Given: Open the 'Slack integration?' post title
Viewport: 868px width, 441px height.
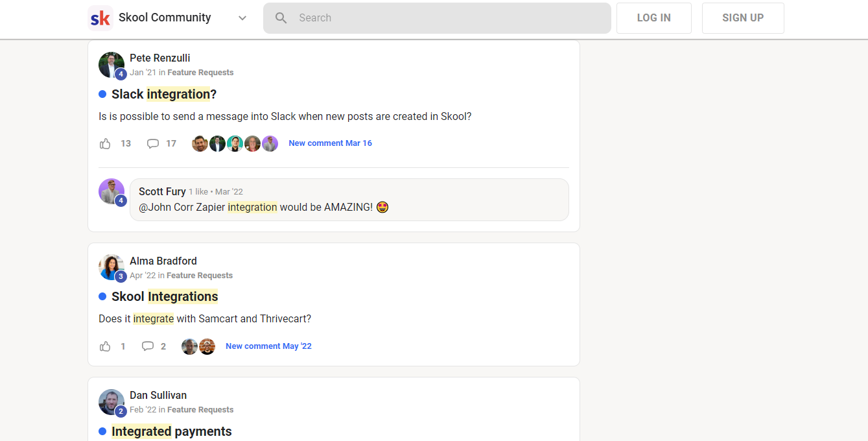Looking at the screenshot, I should pos(164,94).
